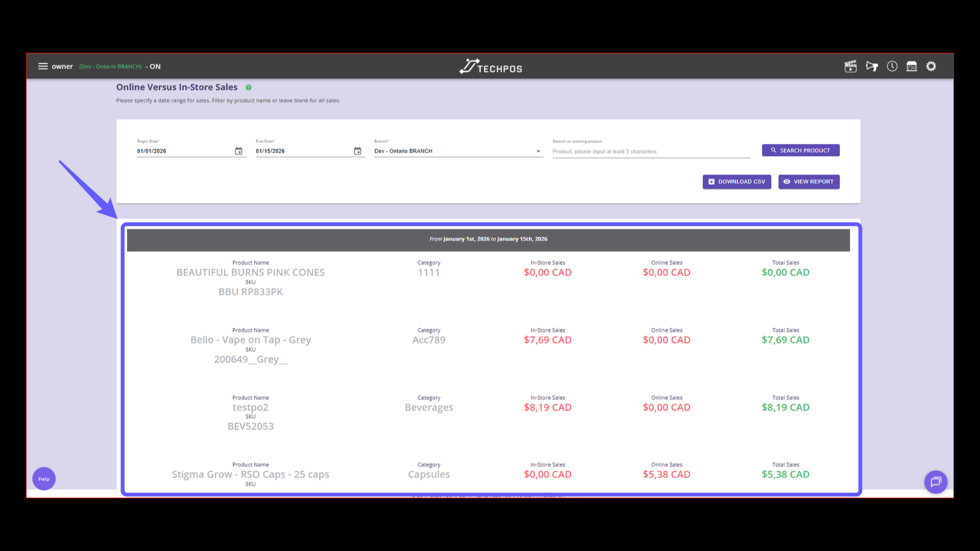This screenshot has height=551, width=980.
Task: Open the video tutorials clapperboard icon
Action: click(x=850, y=66)
